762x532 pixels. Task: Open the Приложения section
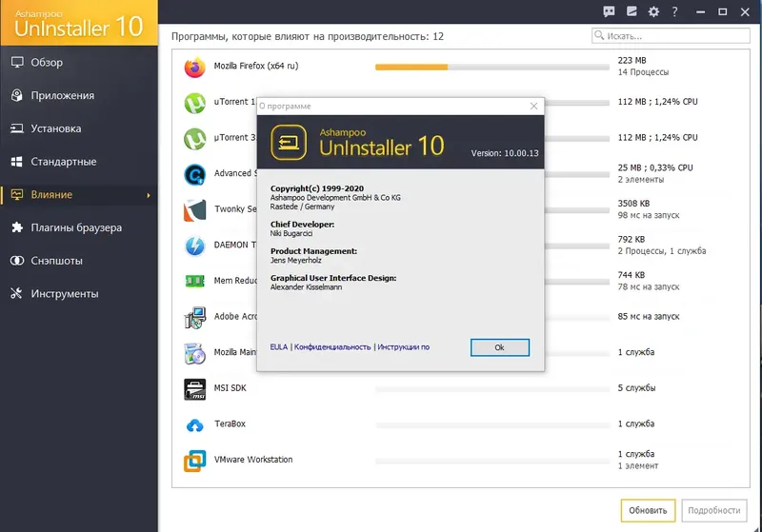tap(79, 95)
